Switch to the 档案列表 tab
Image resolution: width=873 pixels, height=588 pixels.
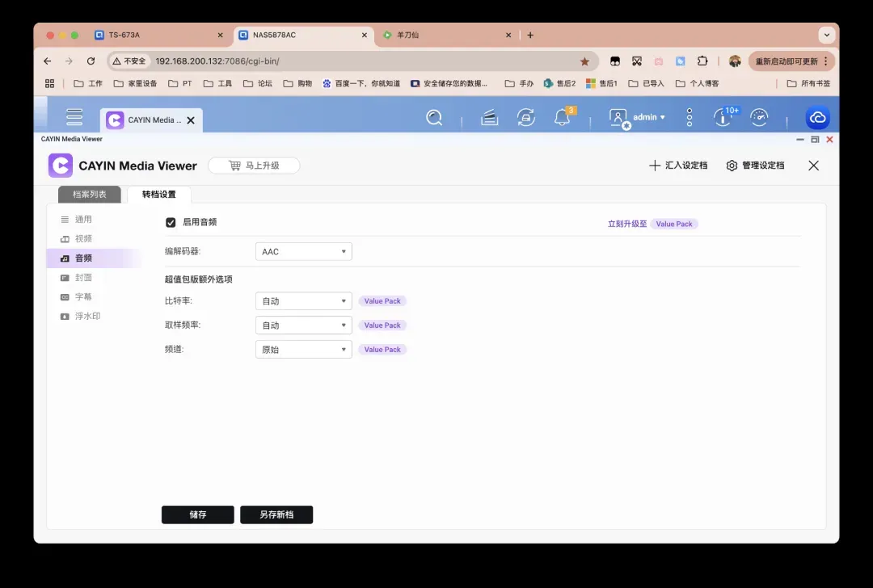(90, 195)
